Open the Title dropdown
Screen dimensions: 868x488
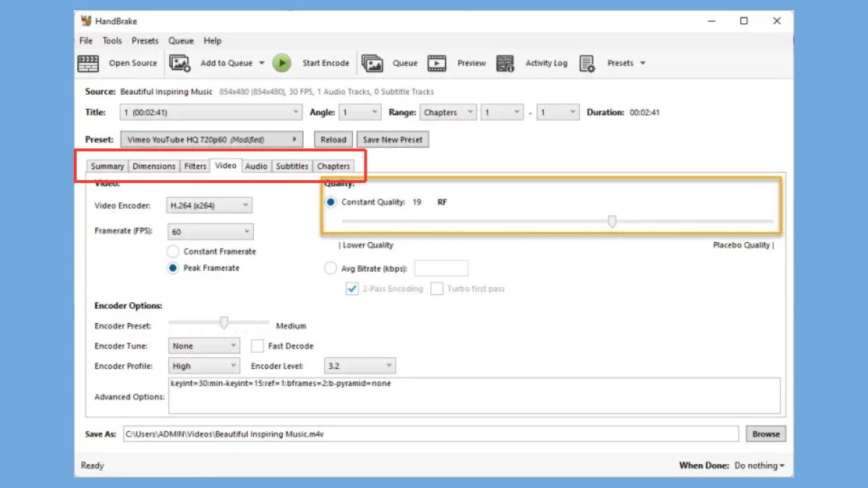pos(211,113)
